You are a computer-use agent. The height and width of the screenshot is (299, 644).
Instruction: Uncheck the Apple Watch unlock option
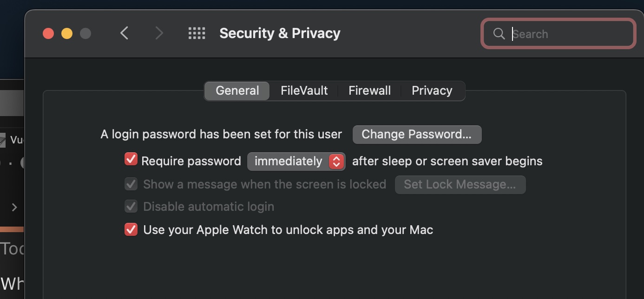pyautogui.click(x=131, y=229)
